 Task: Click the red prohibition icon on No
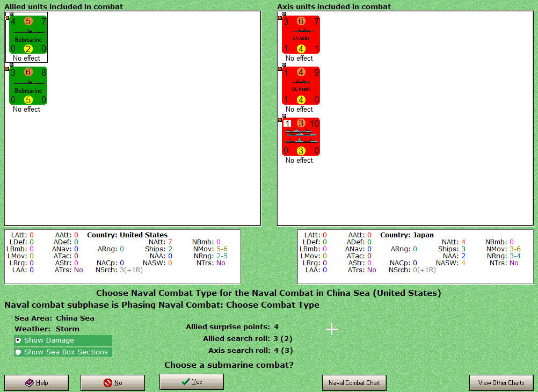(108, 383)
